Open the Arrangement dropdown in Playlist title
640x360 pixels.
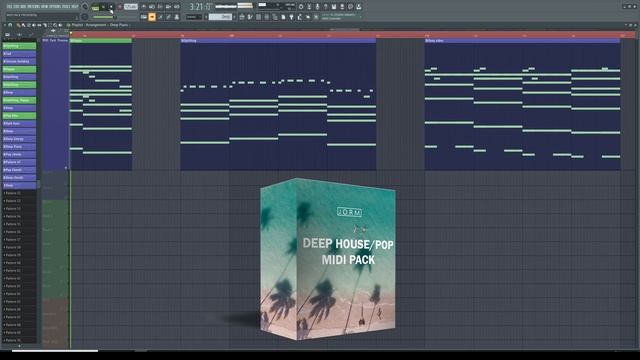(x=96, y=25)
